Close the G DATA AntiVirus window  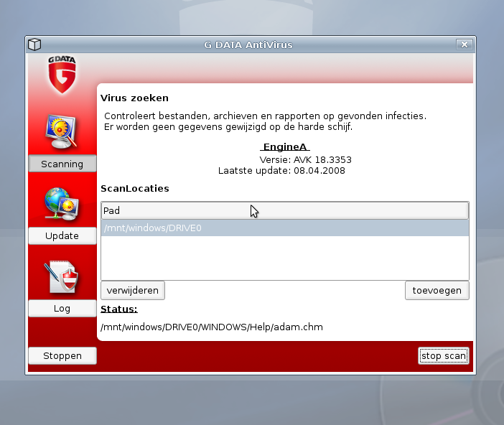point(465,45)
